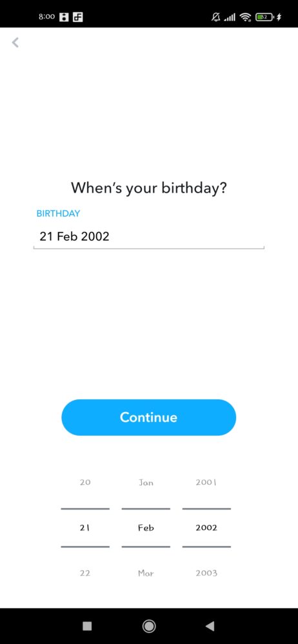Tap the signal strength bars icon
The image size is (298, 644).
click(230, 17)
